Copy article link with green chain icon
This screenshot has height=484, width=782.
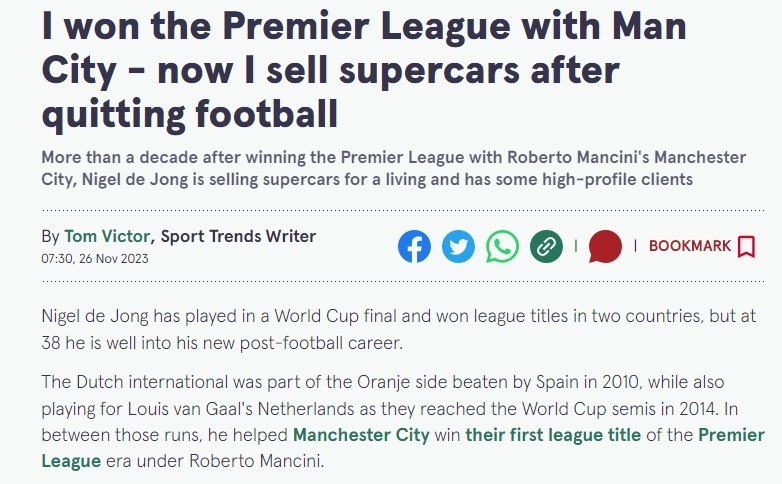[x=546, y=246]
